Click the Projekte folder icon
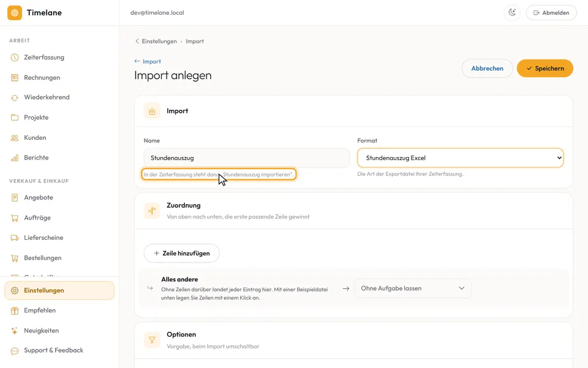The width and height of the screenshot is (588, 368). click(15, 118)
